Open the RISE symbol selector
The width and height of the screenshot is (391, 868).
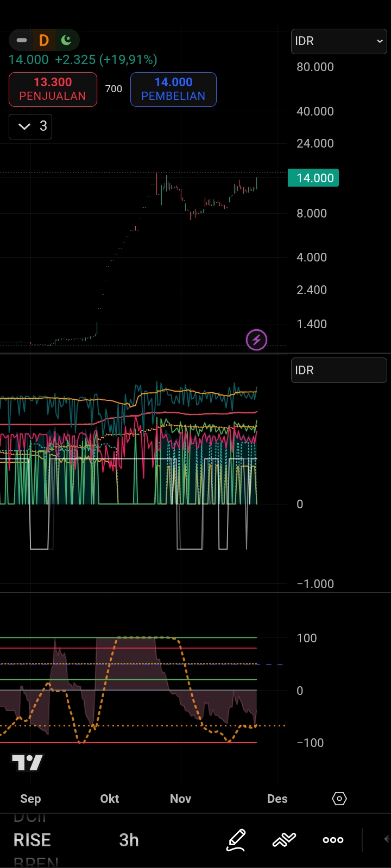[33, 840]
